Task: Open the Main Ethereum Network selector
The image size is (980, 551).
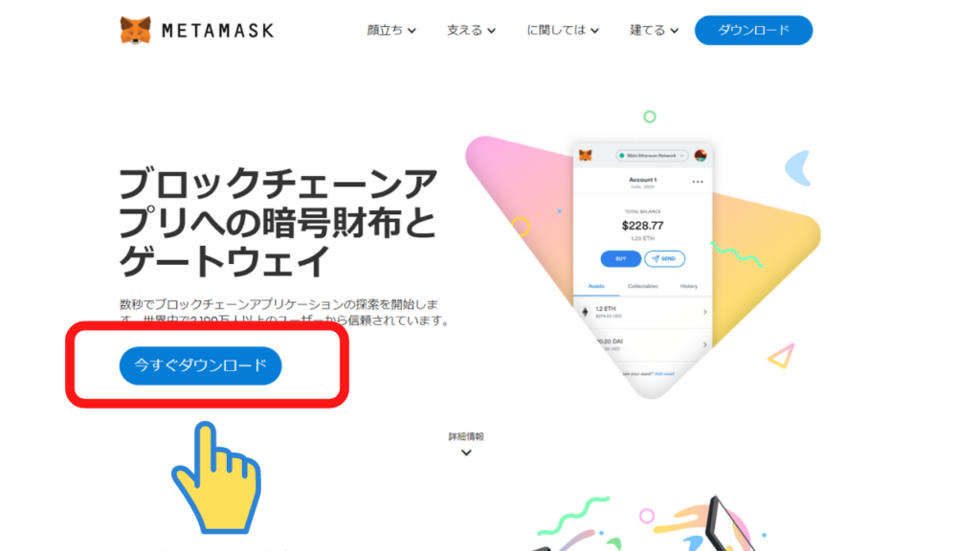Action: coord(652,156)
